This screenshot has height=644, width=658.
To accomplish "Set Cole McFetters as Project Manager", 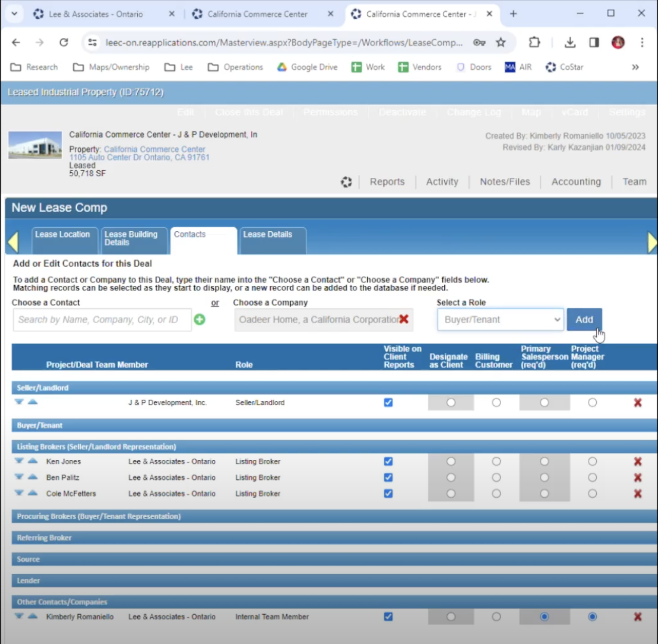I will [x=592, y=494].
